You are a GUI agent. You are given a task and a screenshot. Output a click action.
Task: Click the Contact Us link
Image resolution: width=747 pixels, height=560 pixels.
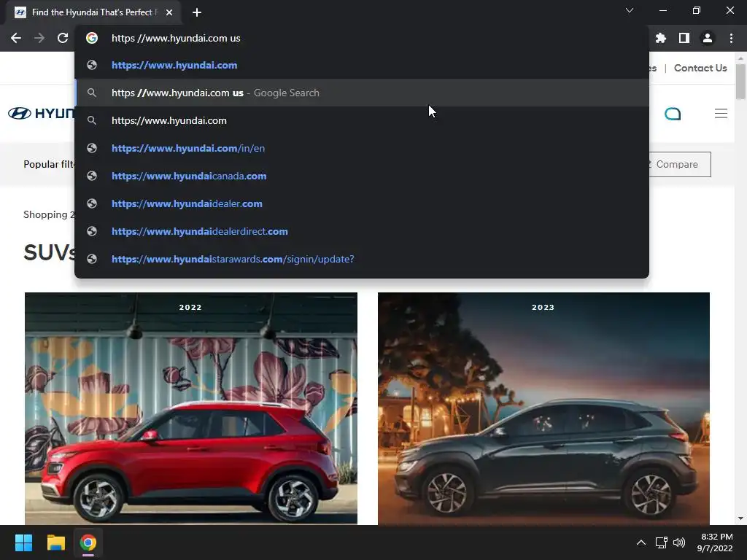(x=700, y=68)
